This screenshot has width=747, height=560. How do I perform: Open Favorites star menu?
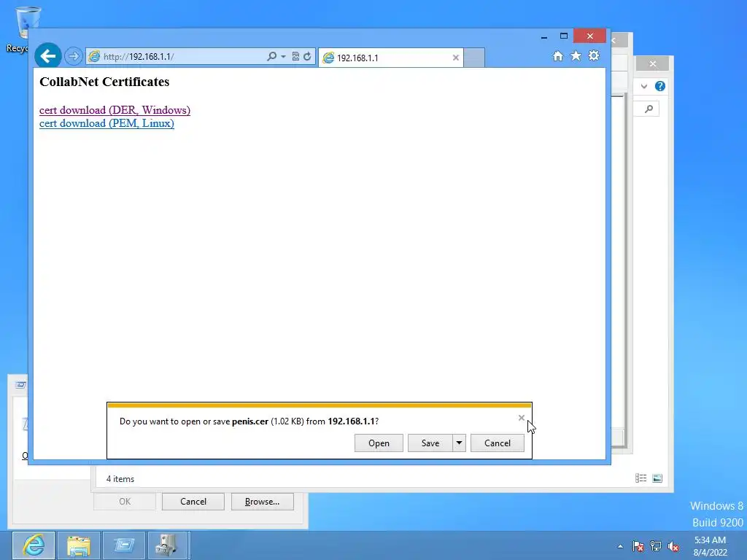[x=576, y=55]
